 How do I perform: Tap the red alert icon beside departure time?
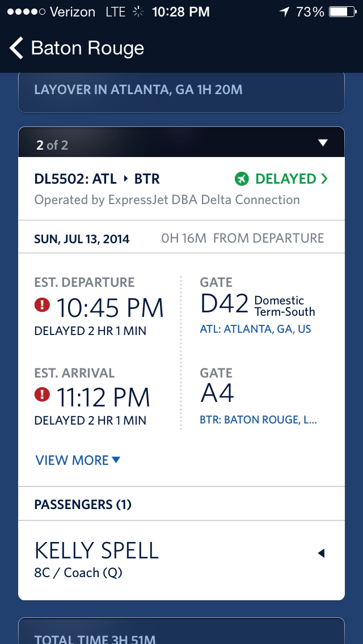(42, 306)
